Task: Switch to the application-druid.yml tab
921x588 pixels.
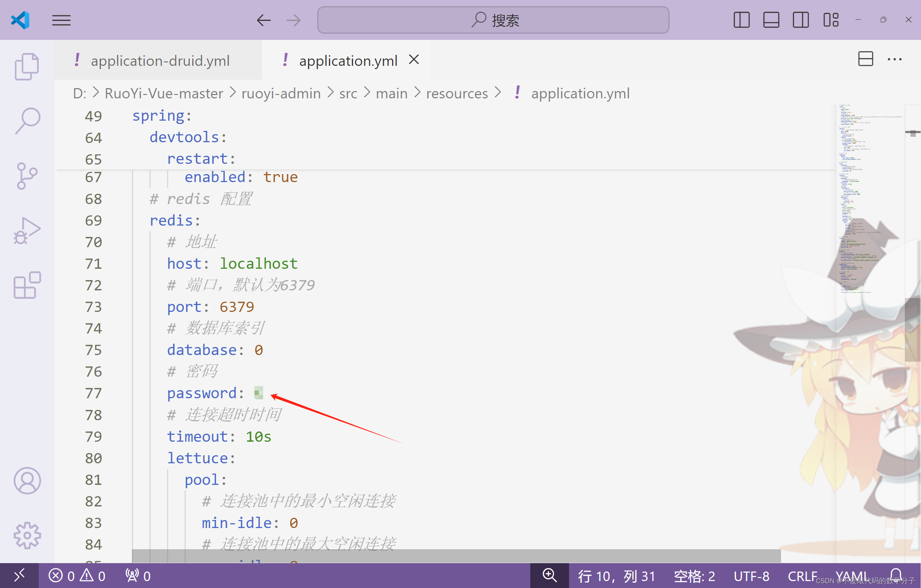Action: click(x=160, y=60)
